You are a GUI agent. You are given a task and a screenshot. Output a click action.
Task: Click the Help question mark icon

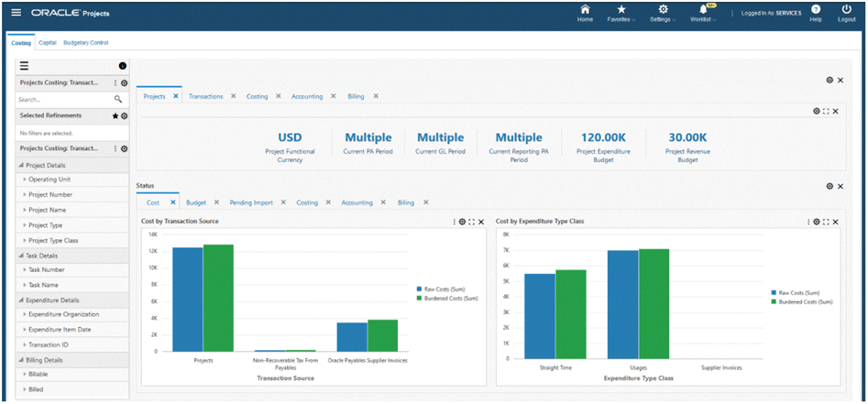[815, 10]
